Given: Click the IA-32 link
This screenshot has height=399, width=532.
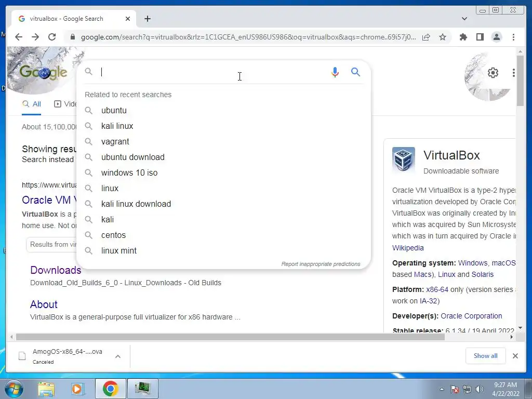Looking at the screenshot, I should click(428, 301).
